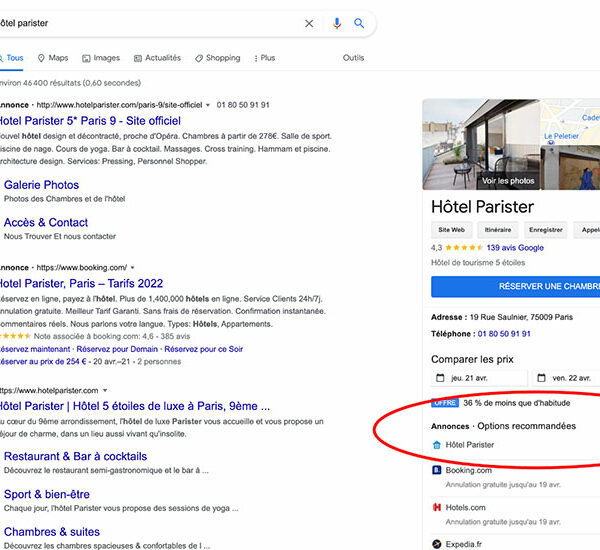Open the Plus more-options menu
Image resolution: width=600 pixels, height=550 pixels.
(x=264, y=58)
